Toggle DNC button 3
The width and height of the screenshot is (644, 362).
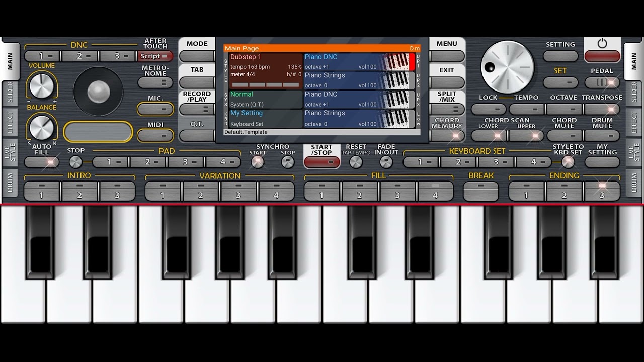tap(117, 56)
